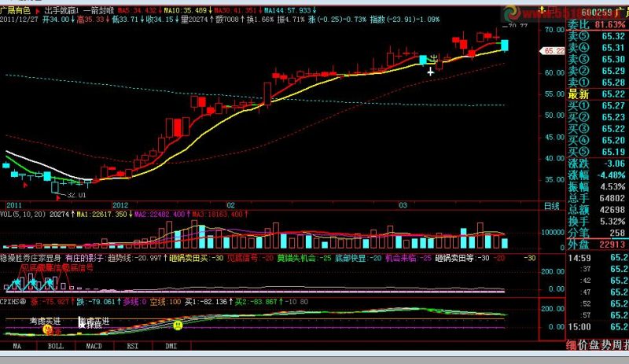Switch to the MA indicator tab

[17, 346]
